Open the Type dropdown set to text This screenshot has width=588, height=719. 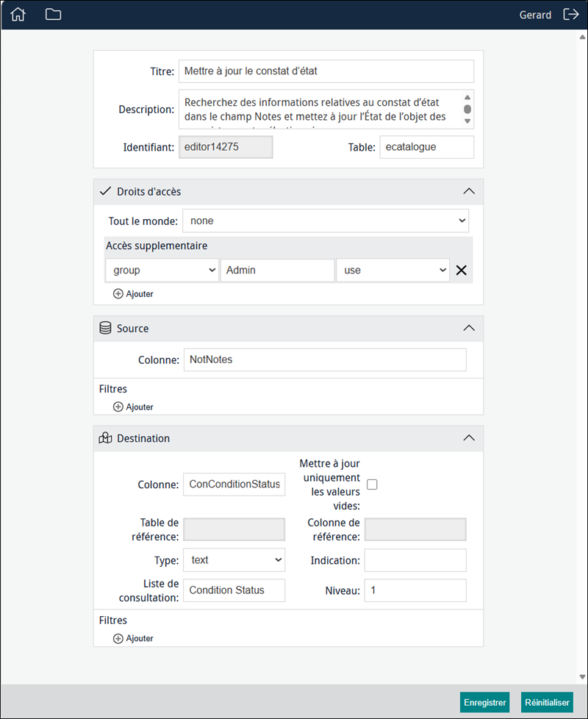pos(234,560)
